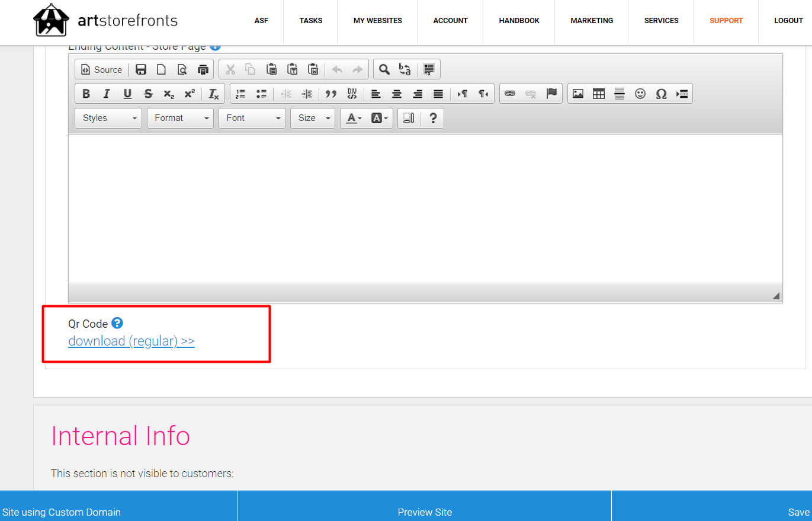Open the Background Color picker
Image resolution: width=812 pixels, height=521 pixels.
380,118
